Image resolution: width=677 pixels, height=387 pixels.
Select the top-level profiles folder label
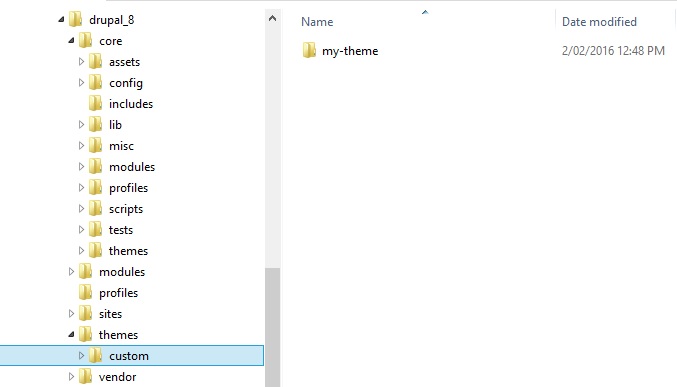coord(118,293)
